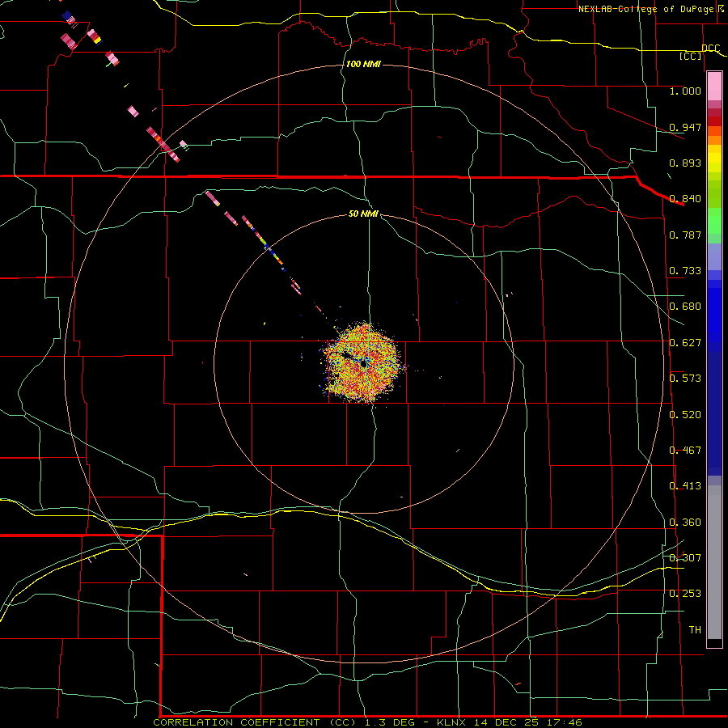Image resolution: width=728 pixels, height=728 pixels.
Task: Select the 0.467 legend value
Action: tap(685, 451)
